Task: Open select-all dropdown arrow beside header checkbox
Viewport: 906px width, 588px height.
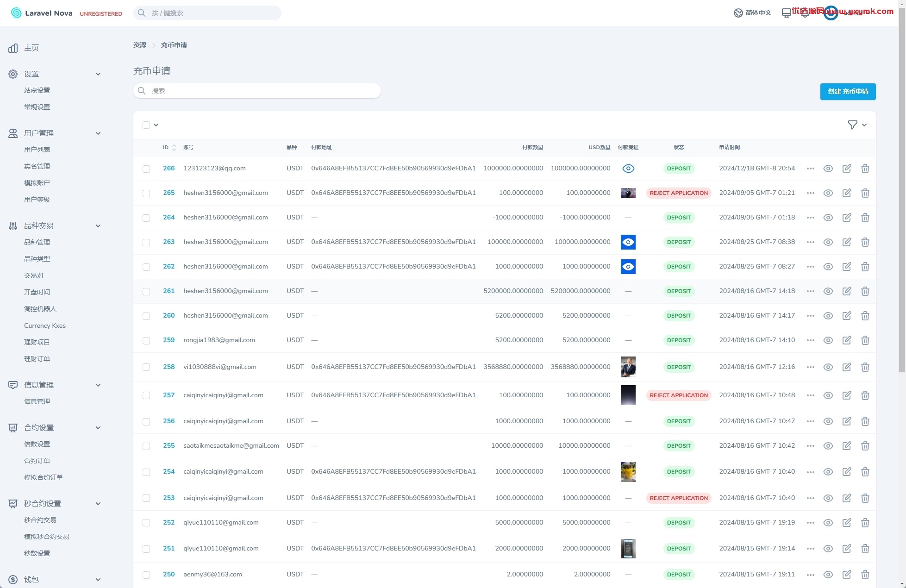Action: click(x=156, y=125)
